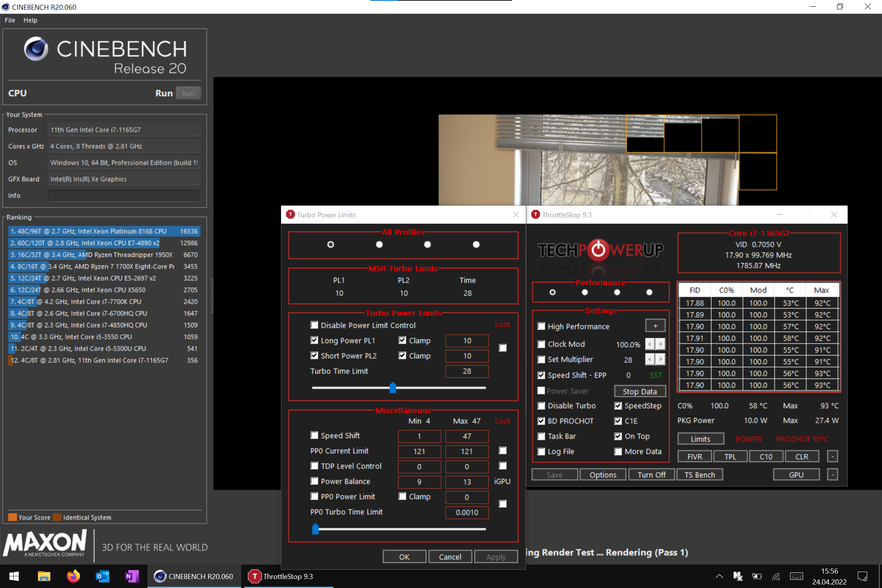Image resolution: width=882 pixels, height=588 pixels.
Task: Enable Disable Power Limit Control checkbox
Action: click(314, 325)
